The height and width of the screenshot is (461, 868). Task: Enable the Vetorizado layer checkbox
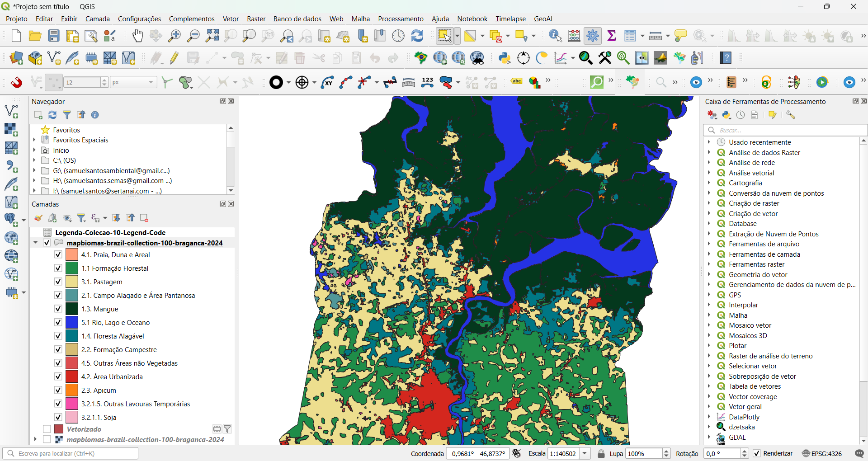[47, 429]
